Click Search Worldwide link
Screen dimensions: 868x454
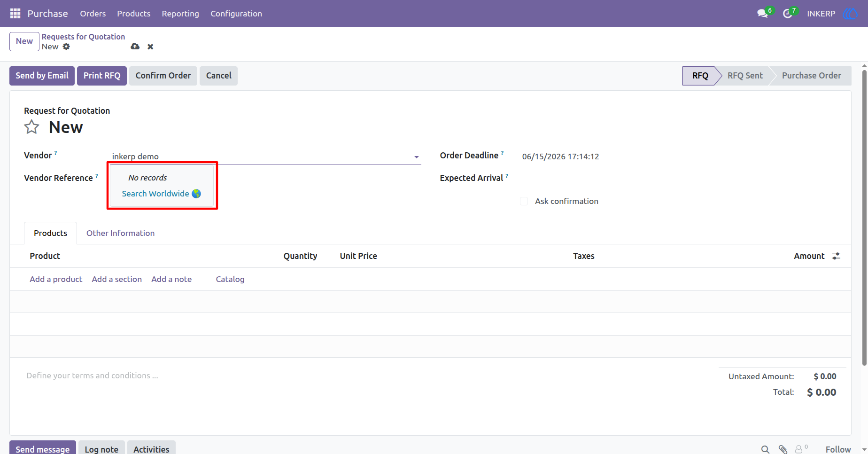point(155,194)
